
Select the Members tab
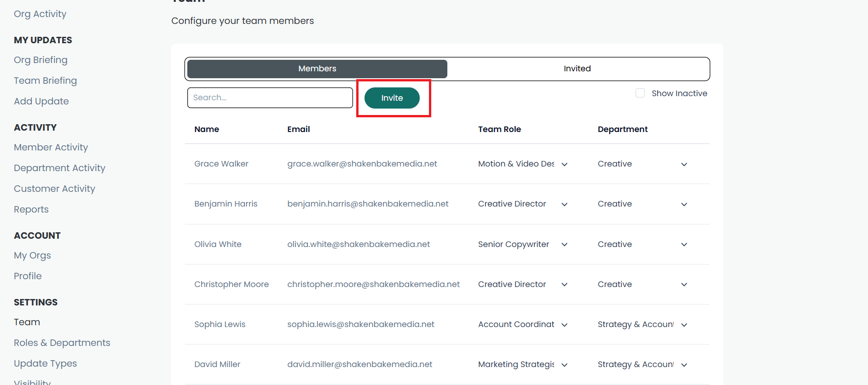[317, 69]
